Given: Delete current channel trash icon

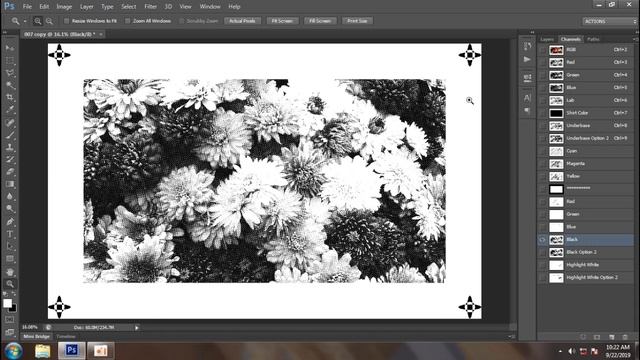Looking at the screenshot, I should (x=625, y=337).
